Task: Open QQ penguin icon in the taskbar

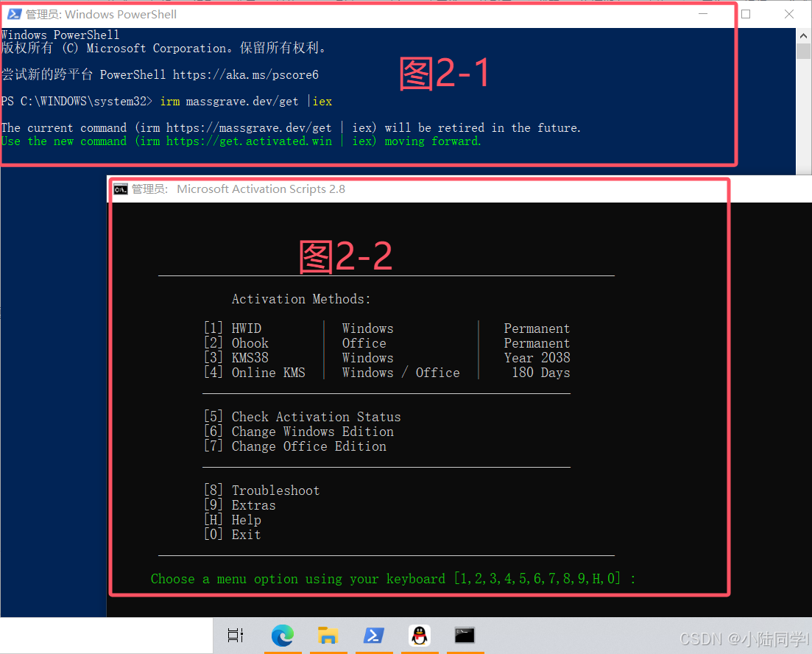Action: 420,636
